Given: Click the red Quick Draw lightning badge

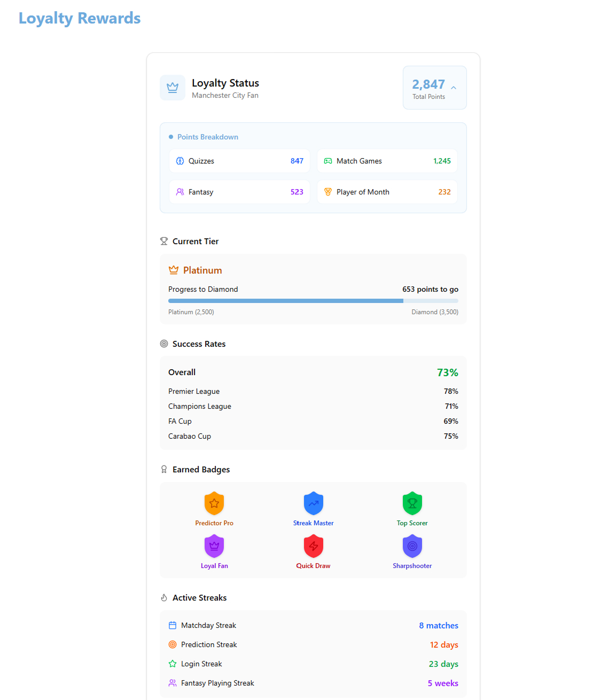Looking at the screenshot, I should 313,546.
